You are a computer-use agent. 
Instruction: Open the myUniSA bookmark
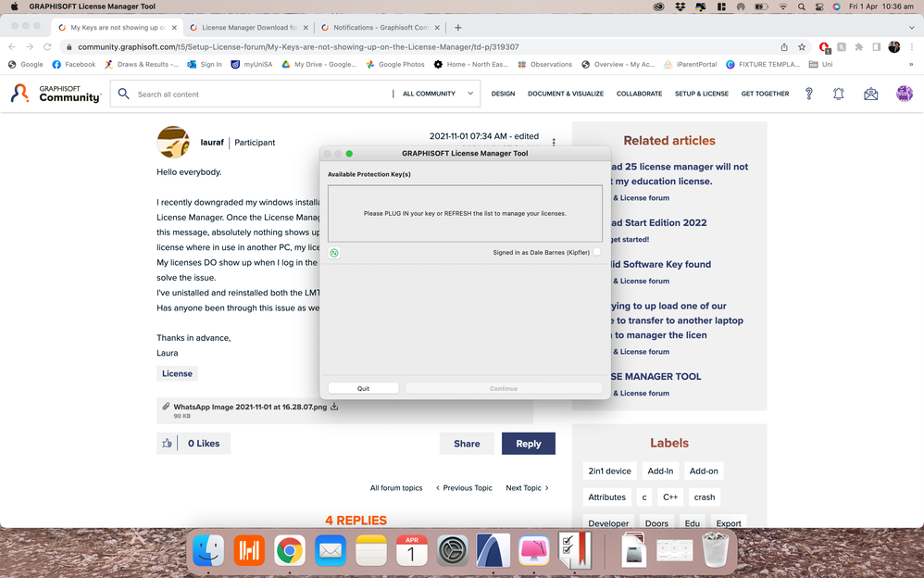tap(252, 64)
